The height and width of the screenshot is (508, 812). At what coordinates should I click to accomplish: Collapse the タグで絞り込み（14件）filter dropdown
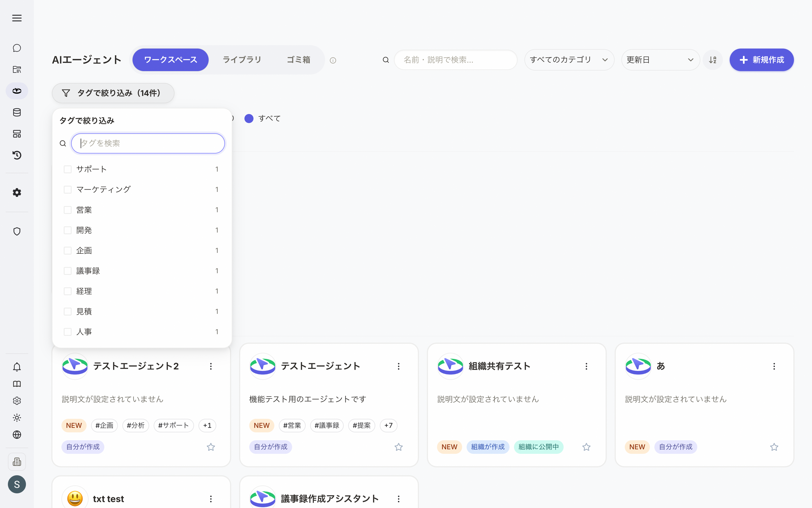coord(113,93)
